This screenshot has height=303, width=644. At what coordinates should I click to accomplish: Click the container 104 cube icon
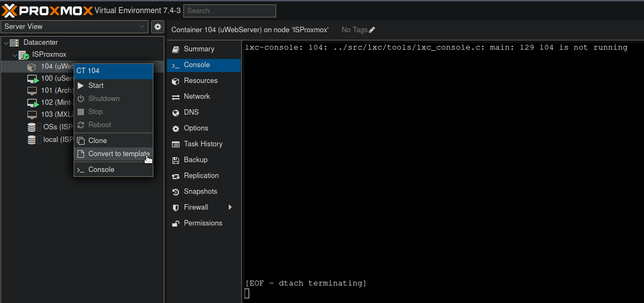31,67
